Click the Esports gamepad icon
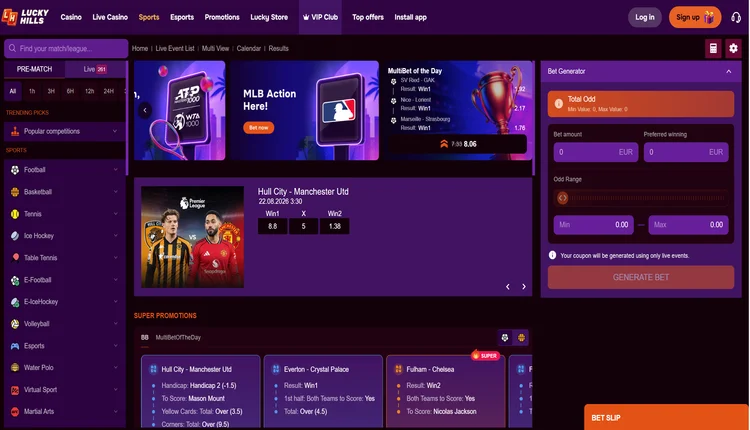The width and height of the screenshot is (750, 430). (x=15, y=346)
